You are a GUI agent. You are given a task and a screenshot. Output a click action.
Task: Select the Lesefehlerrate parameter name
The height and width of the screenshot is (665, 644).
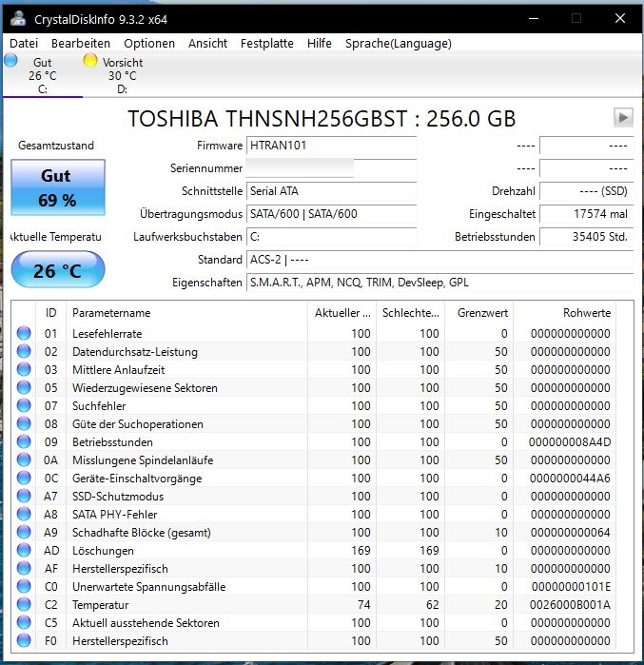pyautogui.click(x=107, y=334)
